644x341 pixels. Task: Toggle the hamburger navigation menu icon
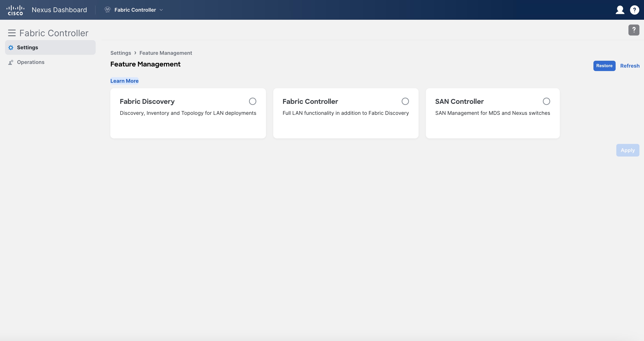pos(12,33)
